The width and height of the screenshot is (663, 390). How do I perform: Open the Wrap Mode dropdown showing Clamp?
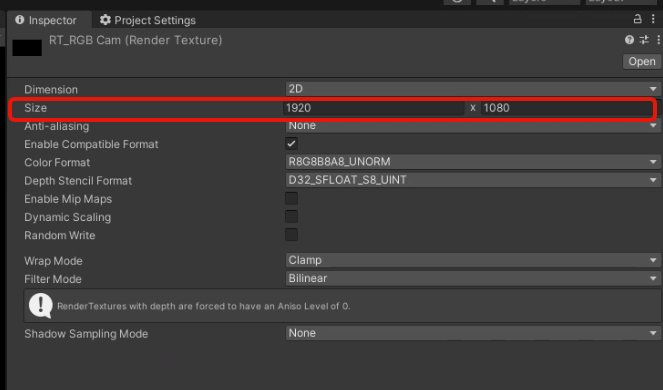pyautogui.click(x=473, y=260)
